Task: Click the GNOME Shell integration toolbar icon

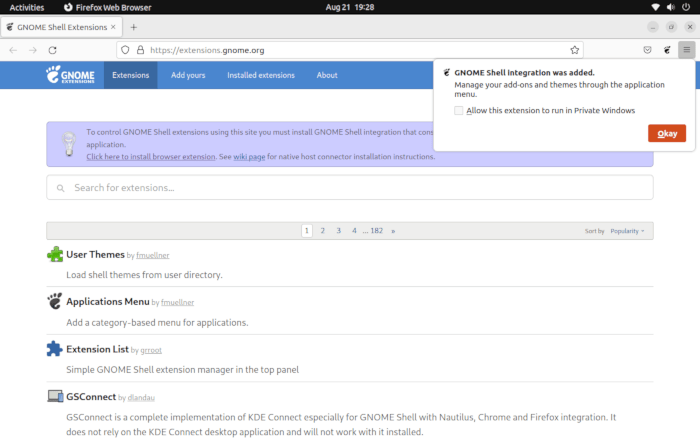Action: click(667, 50)
